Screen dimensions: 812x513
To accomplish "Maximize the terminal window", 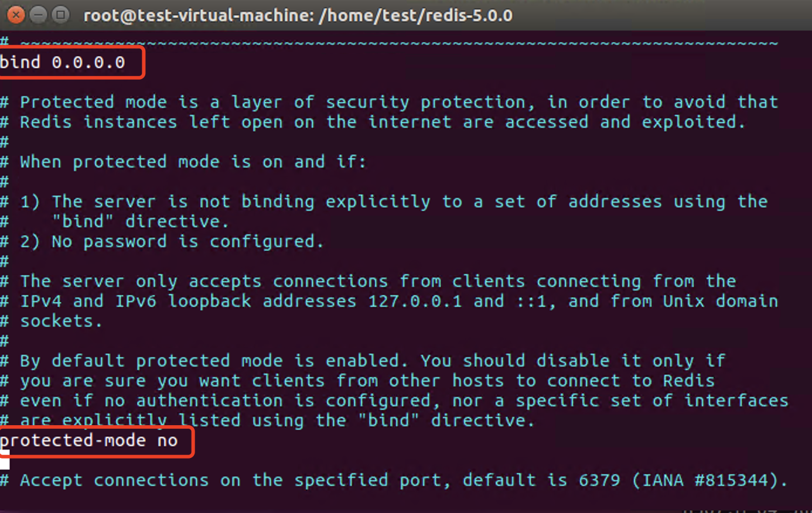I will click(60, 15).
